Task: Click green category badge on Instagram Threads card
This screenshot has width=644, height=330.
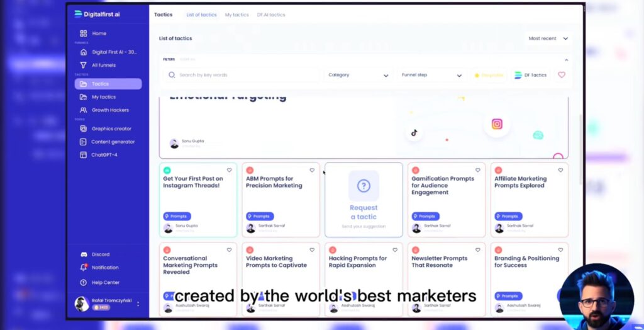Action: coord(167,170)
